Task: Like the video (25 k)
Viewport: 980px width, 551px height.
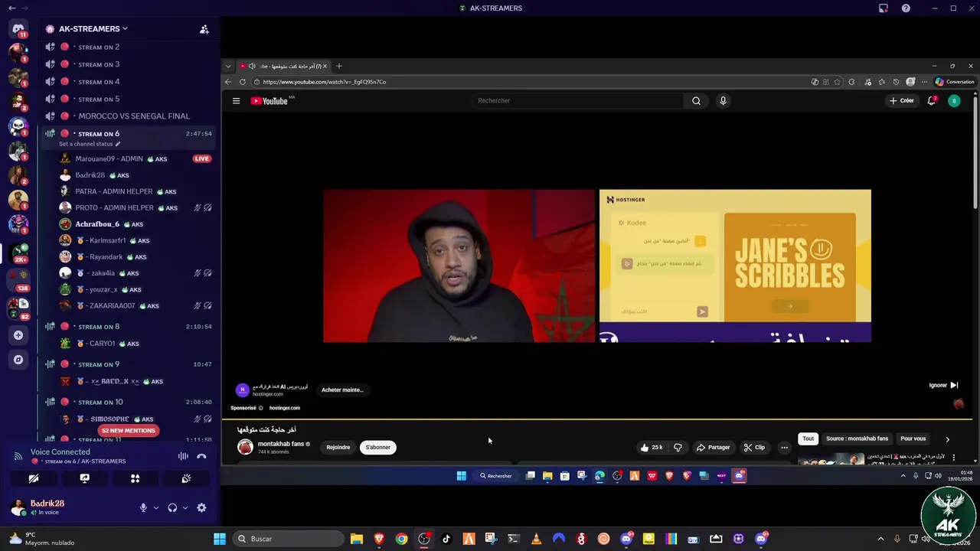Action: [652, 447]
